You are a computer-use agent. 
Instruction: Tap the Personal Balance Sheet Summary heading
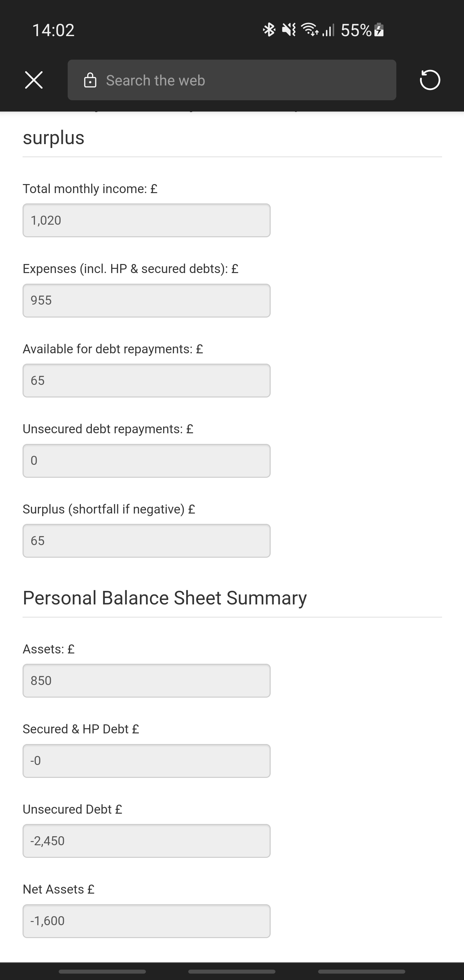point(165,598)
